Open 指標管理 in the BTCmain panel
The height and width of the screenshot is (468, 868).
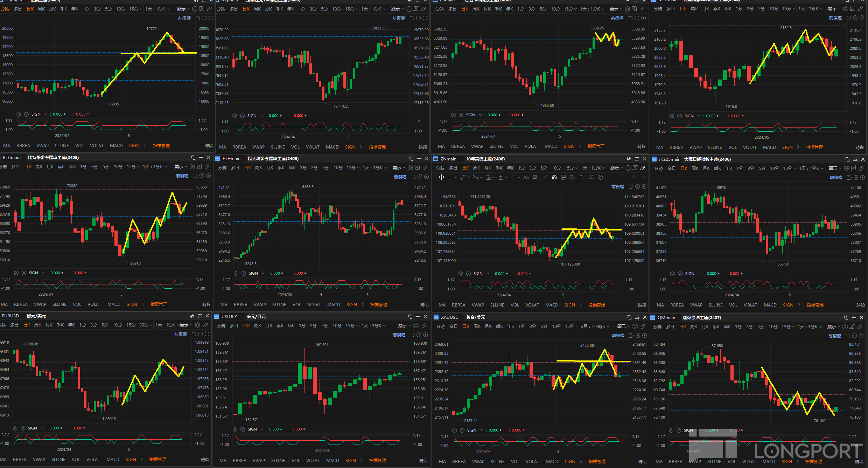[159, 304]
